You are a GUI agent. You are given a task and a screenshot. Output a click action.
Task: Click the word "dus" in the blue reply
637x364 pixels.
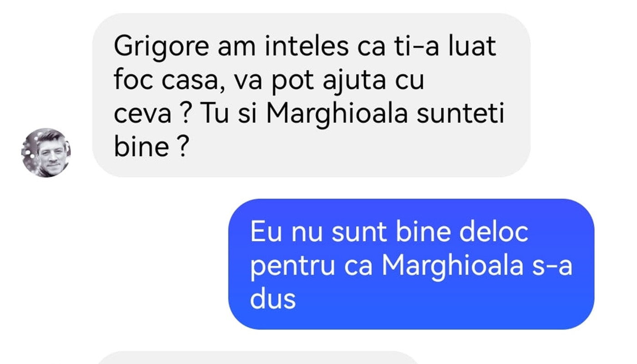tap(273, 299)
